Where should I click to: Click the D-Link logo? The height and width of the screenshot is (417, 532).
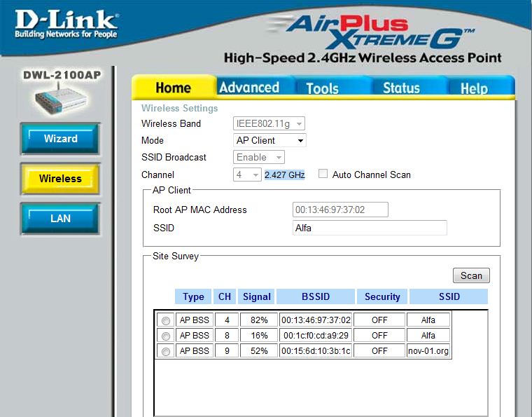66,24
